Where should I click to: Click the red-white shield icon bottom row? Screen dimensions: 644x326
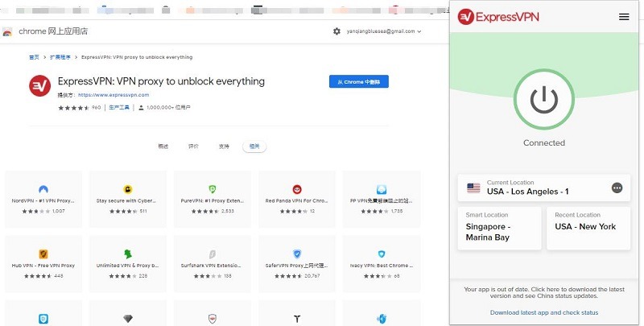point(213,319)
